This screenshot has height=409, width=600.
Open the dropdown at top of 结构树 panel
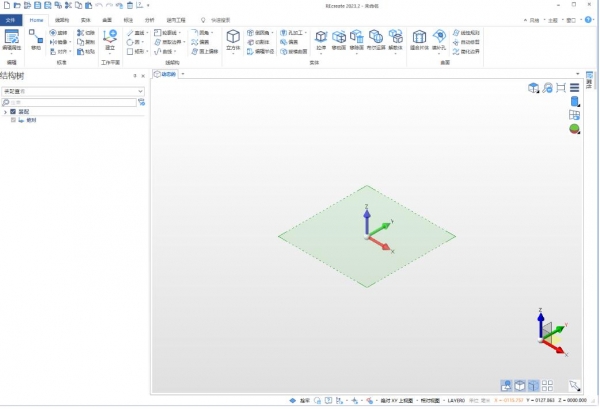(140, 91)
